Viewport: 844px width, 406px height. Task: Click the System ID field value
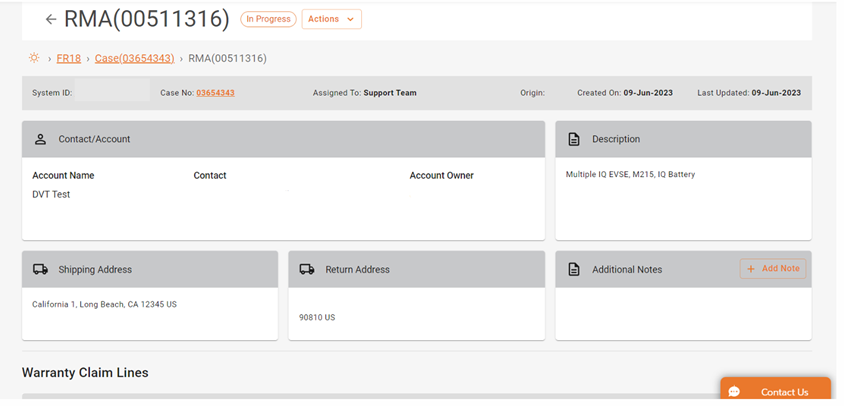point(112,90)
